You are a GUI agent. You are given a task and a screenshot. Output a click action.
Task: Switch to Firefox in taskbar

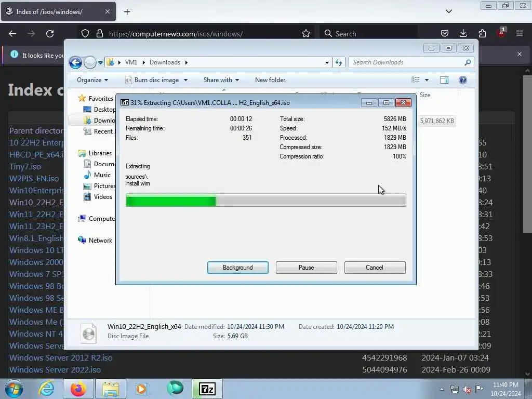point(78,389)
